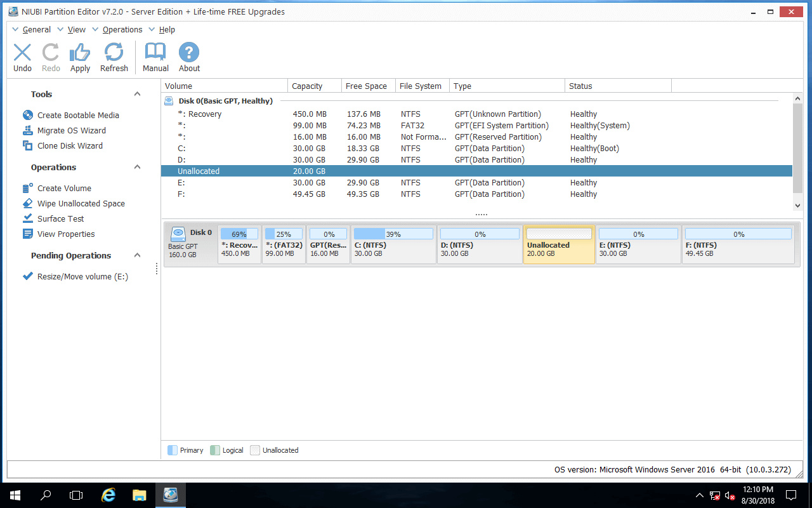Click the Create Volume icon

(28, 188)
